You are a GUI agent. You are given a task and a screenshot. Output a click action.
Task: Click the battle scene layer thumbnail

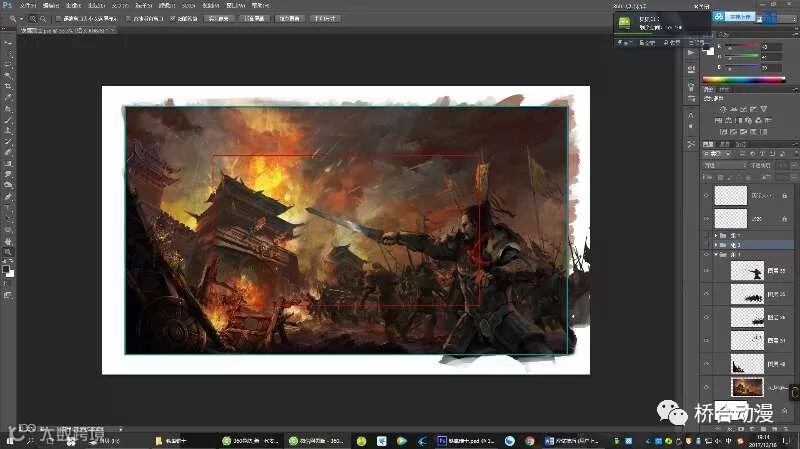point(747,387)
